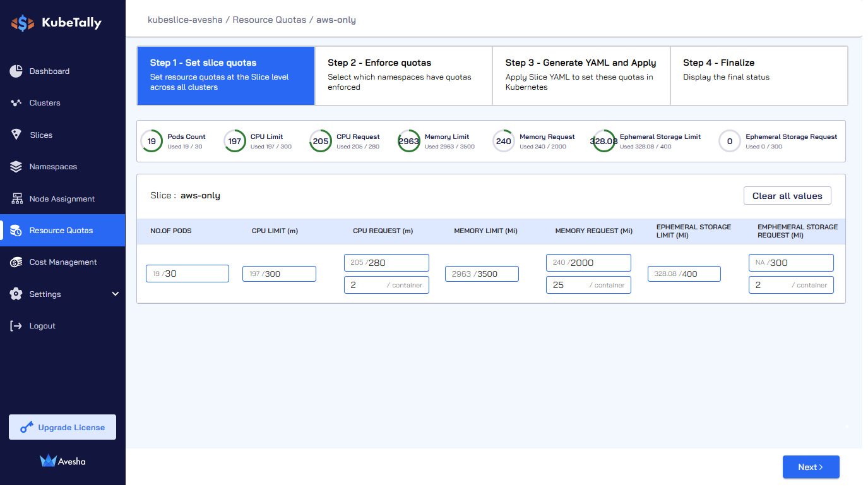Click the Resource Quotas sidebar icon
868x494 pixels.
pos(16,231)
